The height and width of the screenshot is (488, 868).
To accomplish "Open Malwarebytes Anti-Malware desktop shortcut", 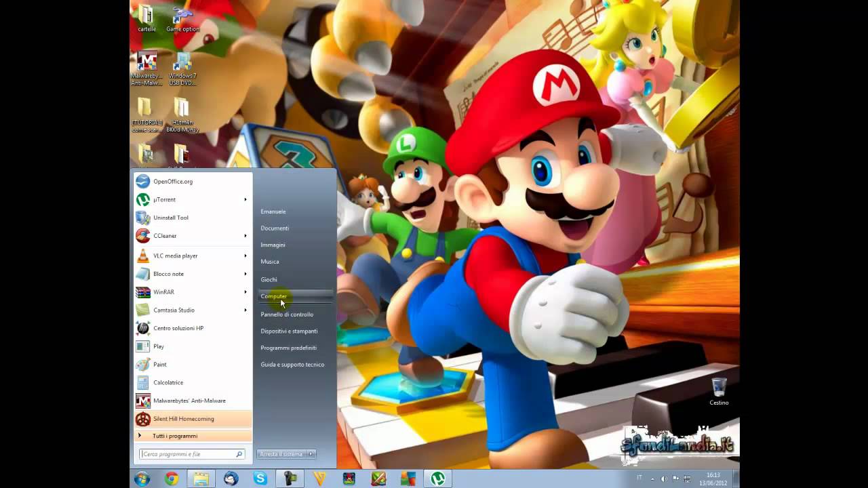I will point(146,69).
